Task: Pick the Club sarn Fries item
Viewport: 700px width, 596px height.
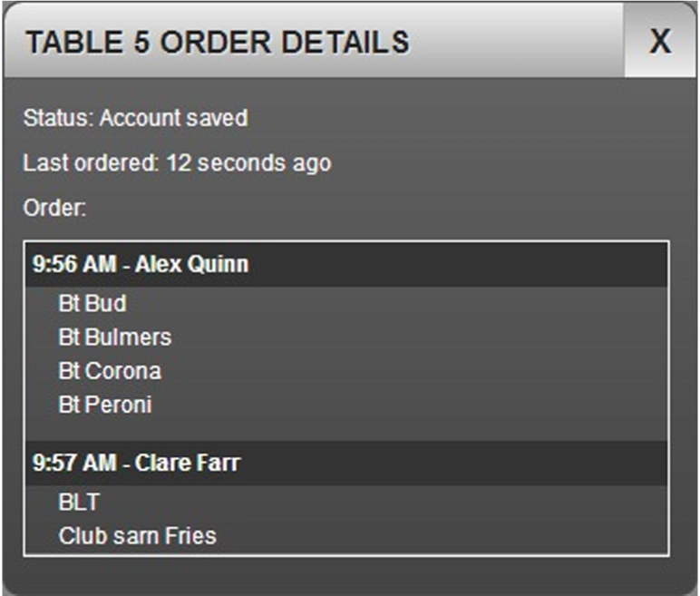Action: tap(137, 535)
